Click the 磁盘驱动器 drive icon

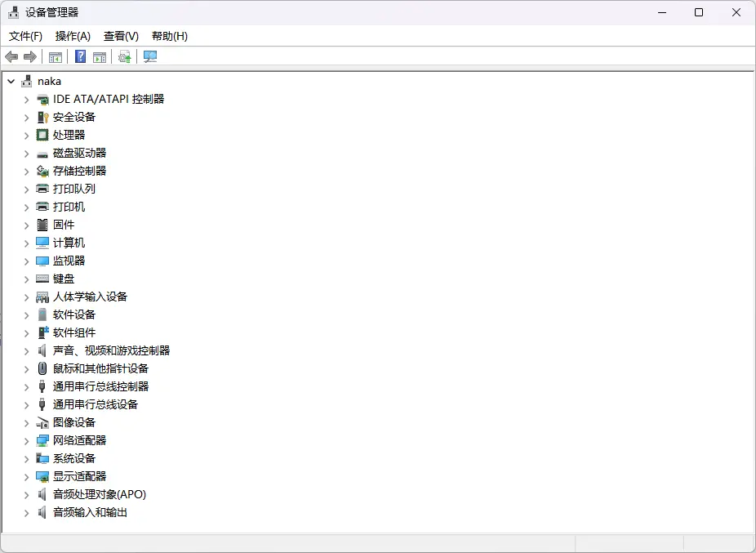tap(42, 154)
